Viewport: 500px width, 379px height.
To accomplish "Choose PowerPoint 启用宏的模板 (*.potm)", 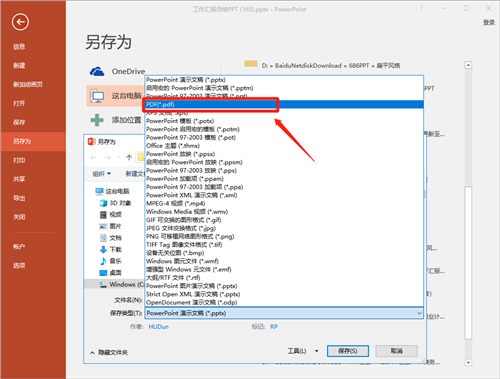I will (284, 129).
